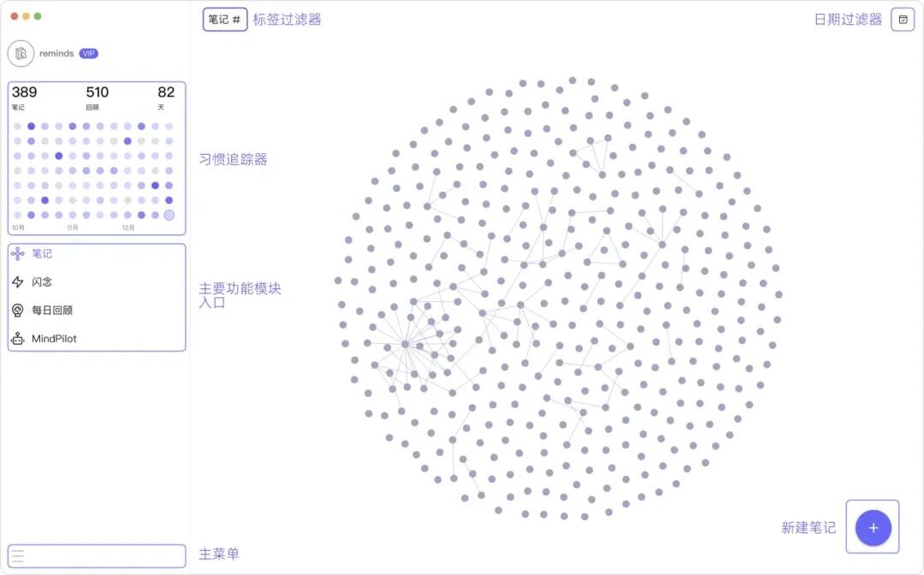
Task: Expand the 日期过滤器 date filter
Action: point(850,19)
